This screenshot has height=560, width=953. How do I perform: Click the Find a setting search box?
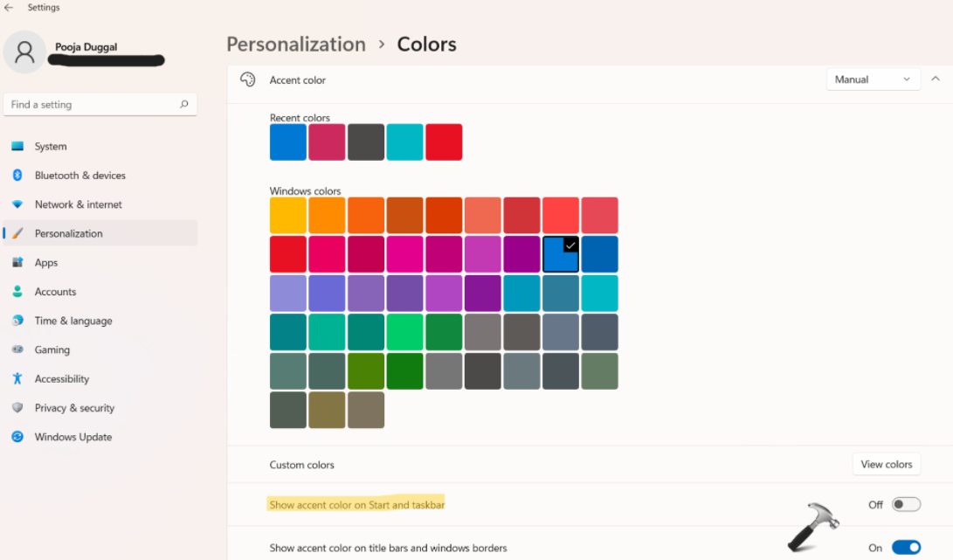92,105
